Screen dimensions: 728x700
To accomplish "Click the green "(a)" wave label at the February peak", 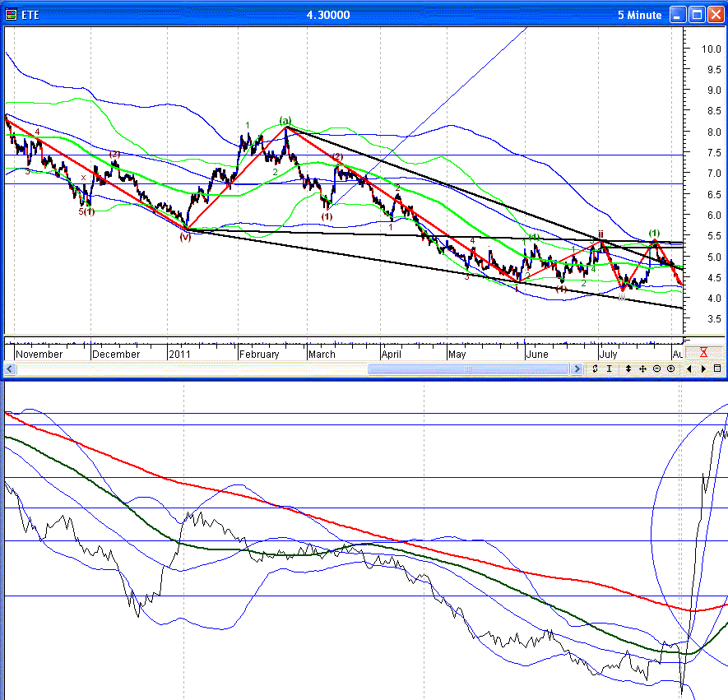I will click(x=285, y=121).
